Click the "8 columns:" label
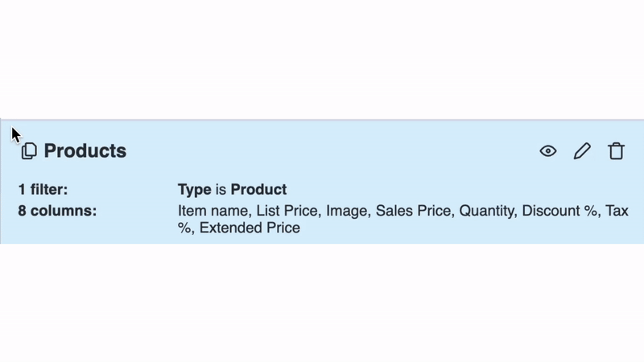This screenshot has width=644, height=362. [57, 211]
